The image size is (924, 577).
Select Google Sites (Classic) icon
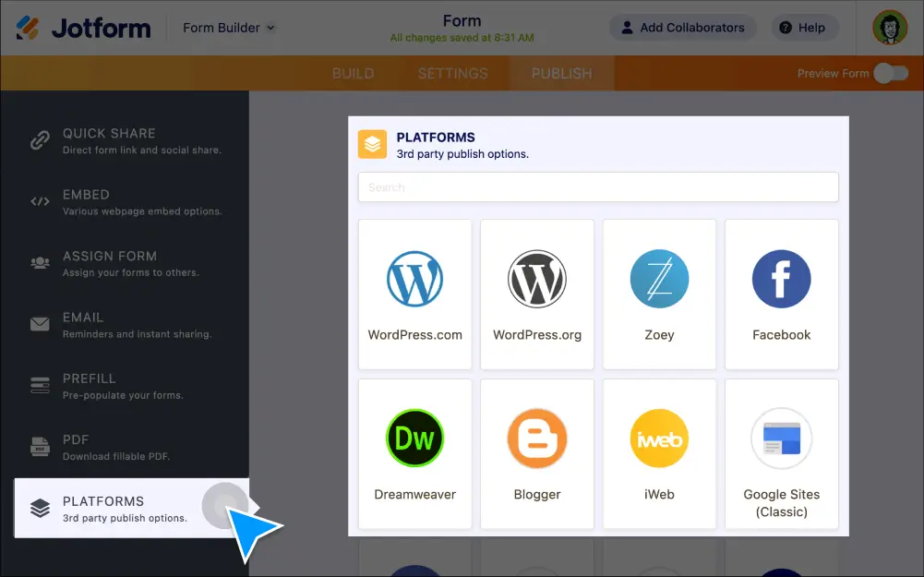(x=781, y=438)
